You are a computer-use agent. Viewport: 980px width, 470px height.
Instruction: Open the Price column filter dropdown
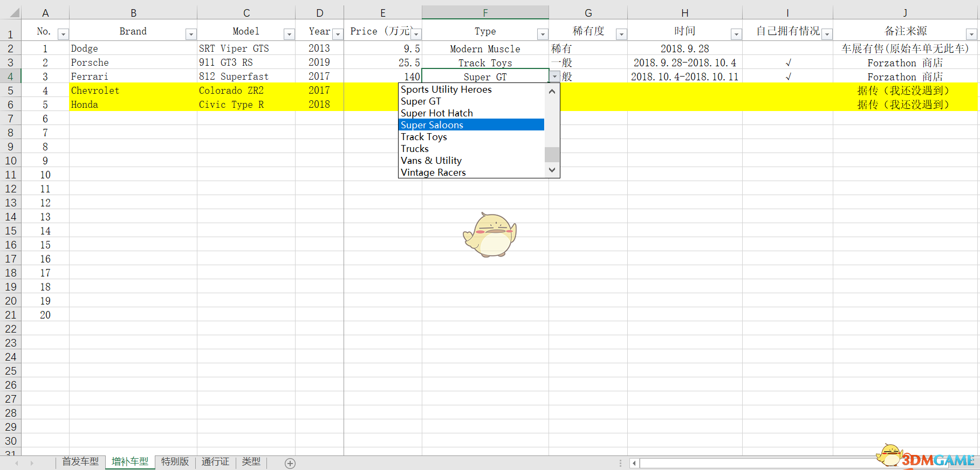pyautogui.click(x=416, y=34)
